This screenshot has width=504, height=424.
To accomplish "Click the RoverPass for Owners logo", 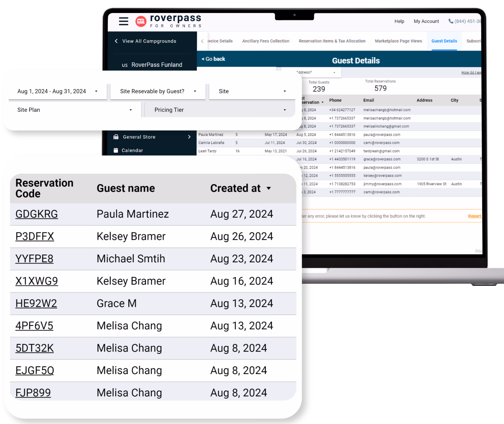I will pyautogui.click(x=168, y=21).
